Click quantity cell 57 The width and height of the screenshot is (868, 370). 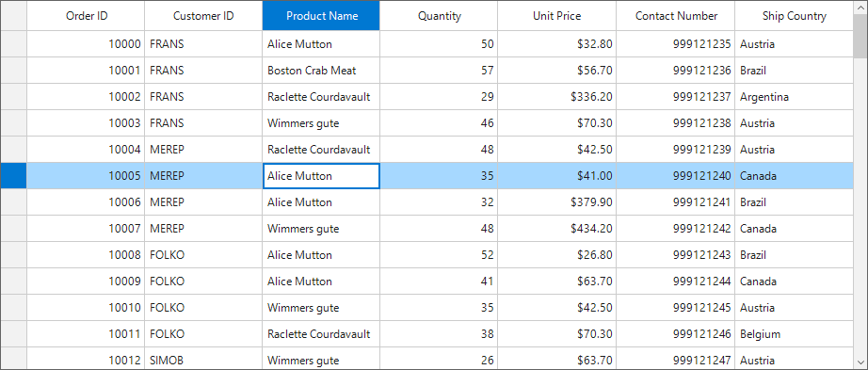click(x=439, y=71)
